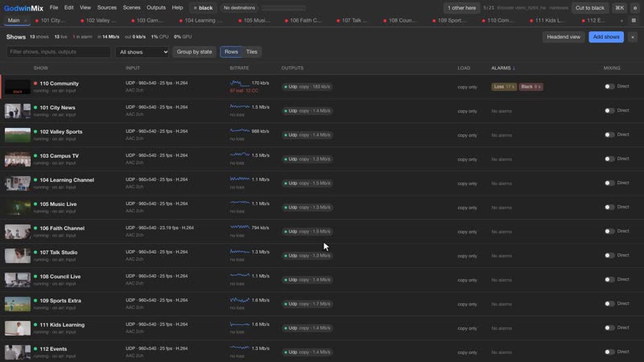644x362 pixels.
Task: Click the Loss alarm badge on 110 Community
Action: (x=504, y=87)
